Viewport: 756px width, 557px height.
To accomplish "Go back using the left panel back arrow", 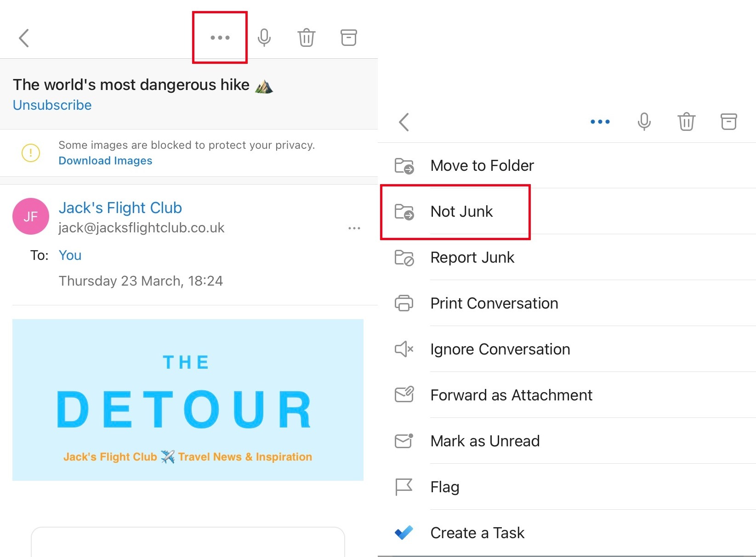I will tap(24, 38).
